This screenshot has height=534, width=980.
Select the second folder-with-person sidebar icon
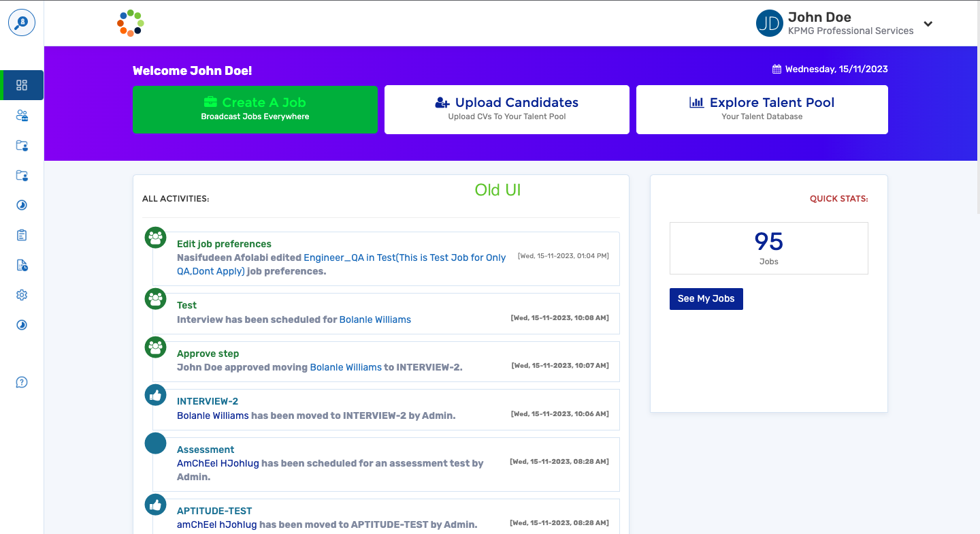[x=21, y=176]
